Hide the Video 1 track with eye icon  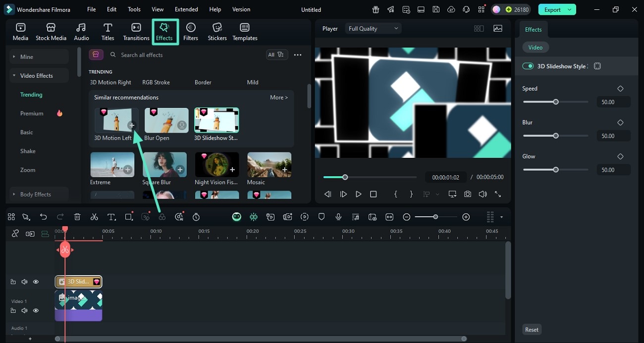point(36,310)
